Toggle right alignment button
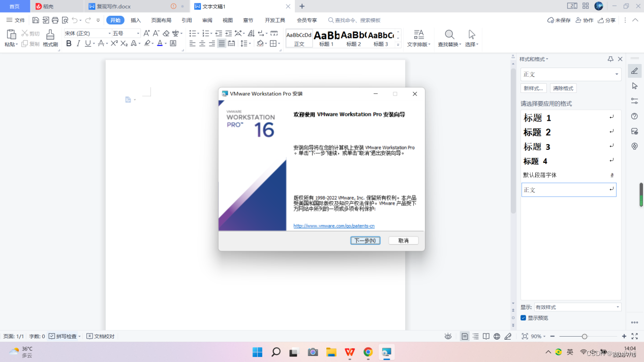644x362 pixels. pyautogui.click(x=212, y=44)
